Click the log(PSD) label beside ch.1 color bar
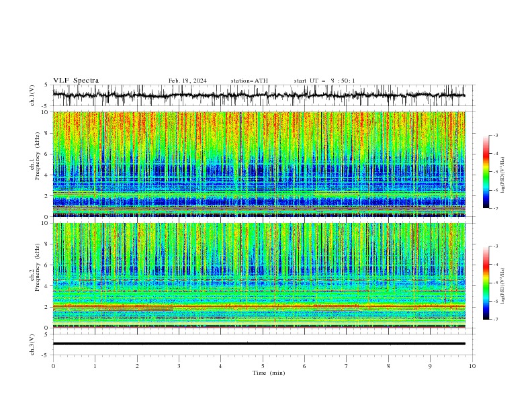 (502, 175)
